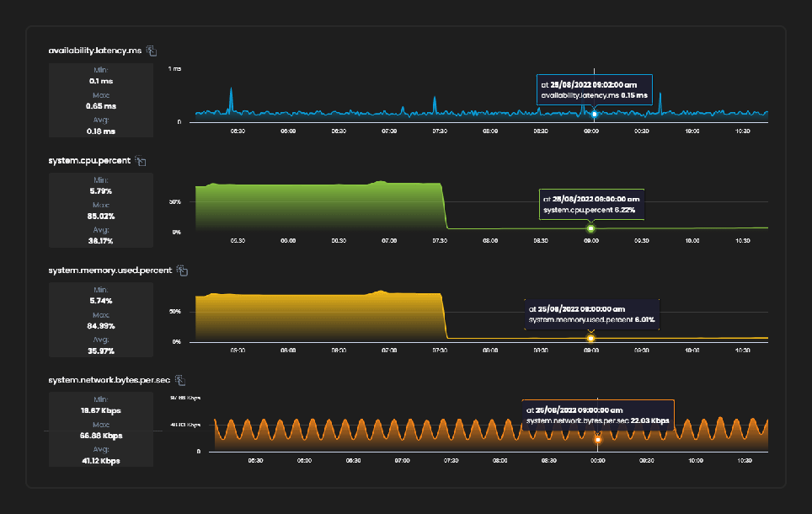Click the system.memory.used.percent metric title
The width and height of the screenshot is (812, 514).
coord(110,270)
